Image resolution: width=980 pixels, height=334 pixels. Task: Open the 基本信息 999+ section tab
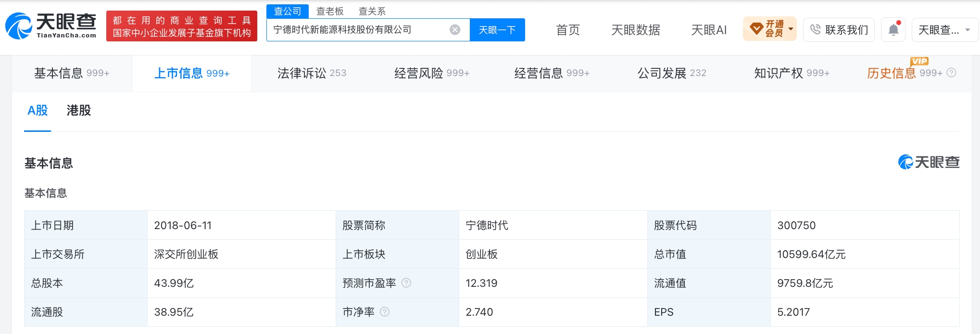point(72,73)
